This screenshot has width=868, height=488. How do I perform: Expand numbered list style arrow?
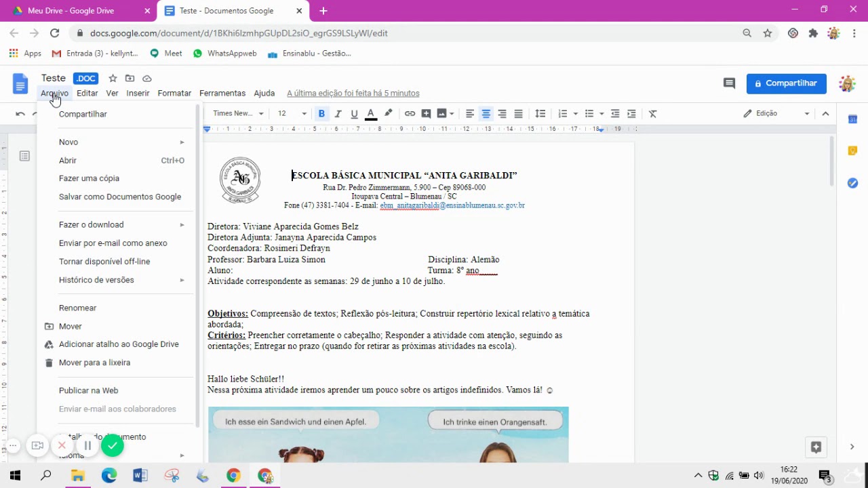tap(575, 114)
